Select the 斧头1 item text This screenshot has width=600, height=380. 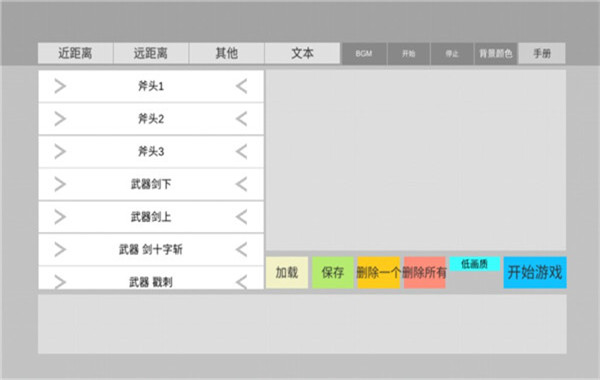(x=151, y=86)
